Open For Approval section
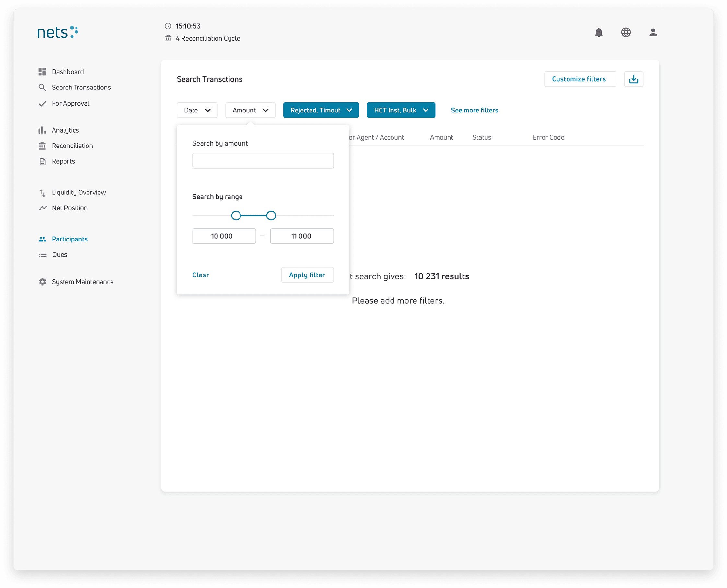Viewport: 727px width, 588px height. click(x=70, y=104)
